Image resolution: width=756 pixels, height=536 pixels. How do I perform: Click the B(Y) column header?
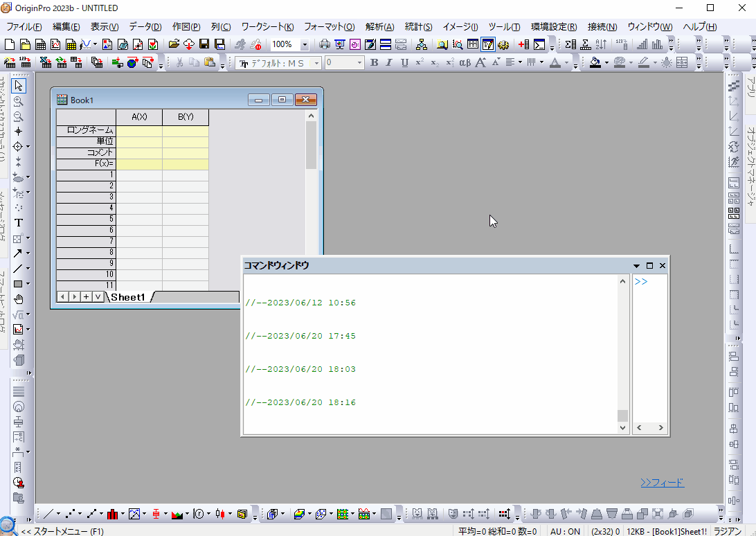click(x=186, y=117)
